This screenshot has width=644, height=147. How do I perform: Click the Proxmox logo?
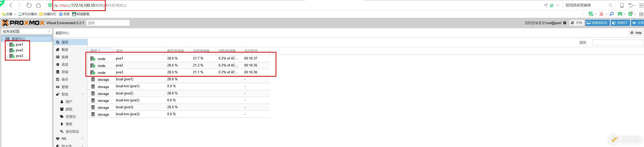(x=23, y=23)
